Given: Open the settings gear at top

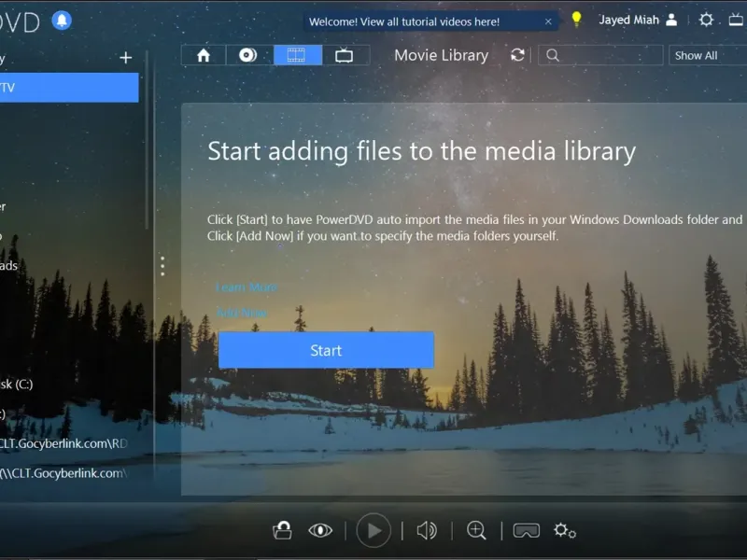Looking at the screenshot, I should 706,20.
